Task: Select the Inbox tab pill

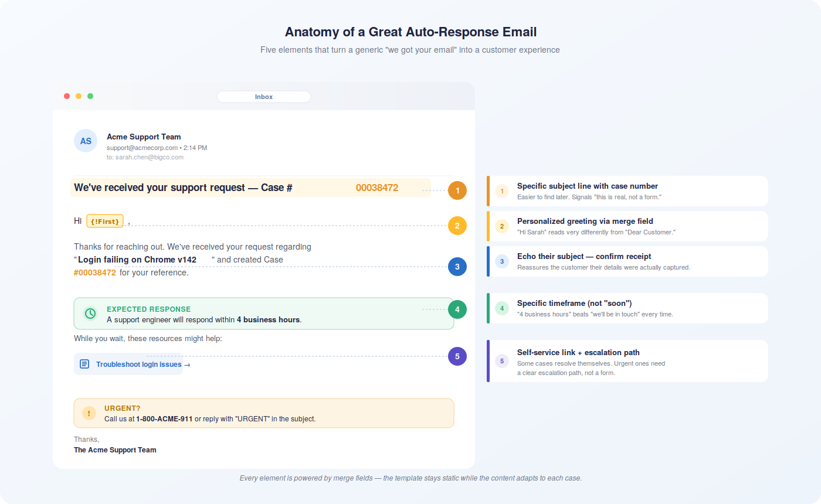Action: (x=264, y=97)
